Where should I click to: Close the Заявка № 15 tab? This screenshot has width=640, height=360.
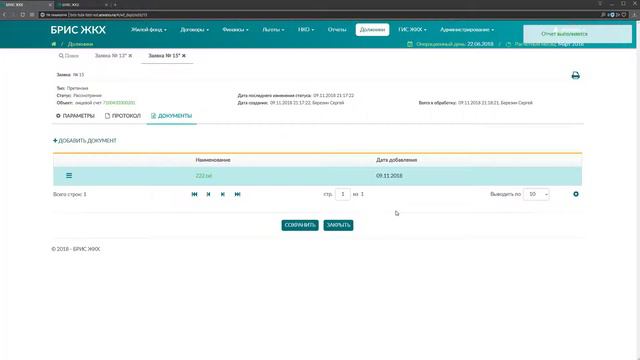[x=184, y=56]
